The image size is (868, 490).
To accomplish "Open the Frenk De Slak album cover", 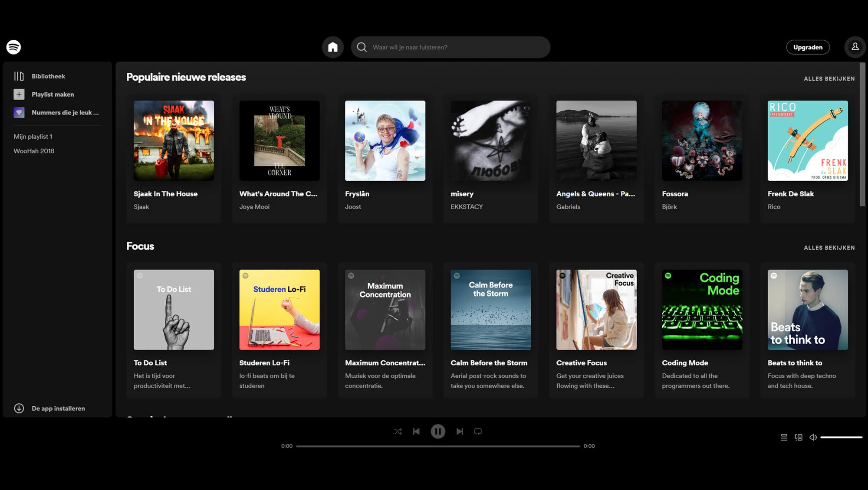I will point(808,140).
